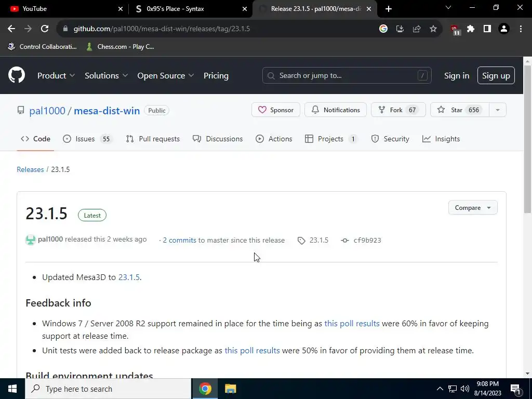Reload the page with refresh icon
532x399 pixels.
(45, 29)
